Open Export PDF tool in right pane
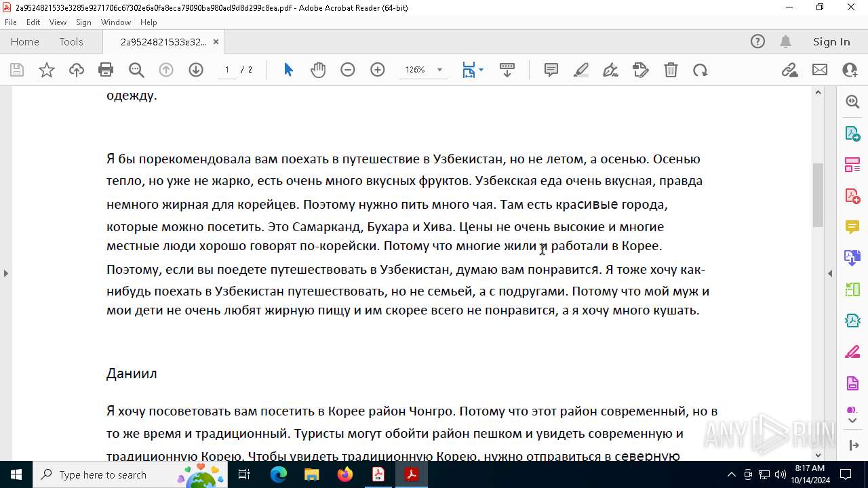The height and width of the screenshot is (488, 868). coord(852,133)
